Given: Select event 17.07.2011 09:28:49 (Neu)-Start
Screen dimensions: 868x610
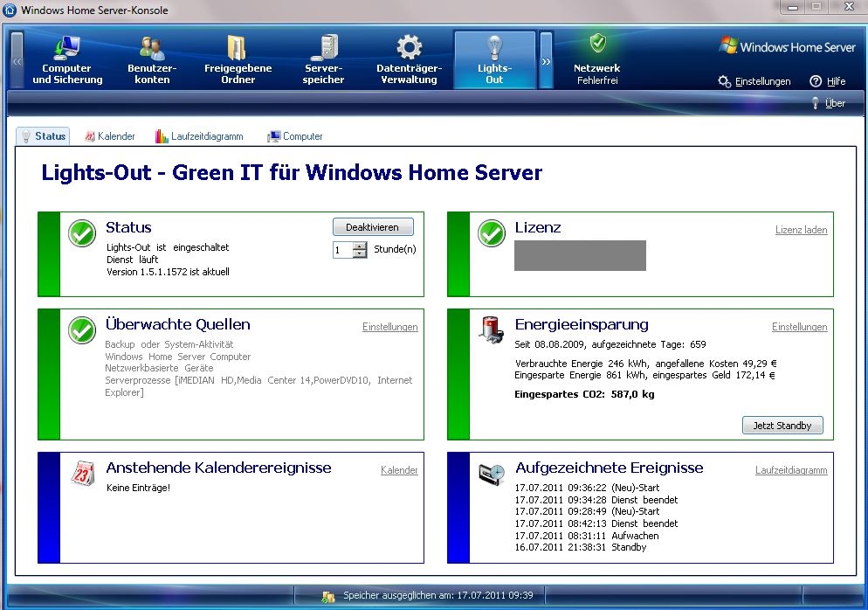Looking at the screenshot, I should point(587,511).
